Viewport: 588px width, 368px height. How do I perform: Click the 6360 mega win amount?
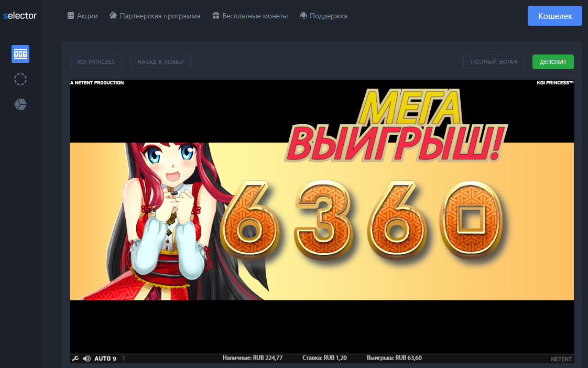[x=362, y=220]
